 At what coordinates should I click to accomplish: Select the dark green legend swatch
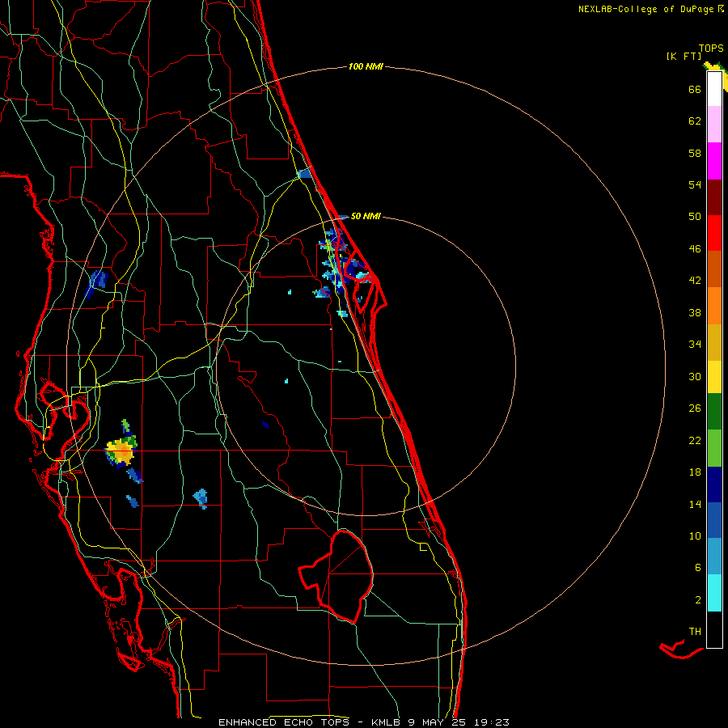pos(714,412)
